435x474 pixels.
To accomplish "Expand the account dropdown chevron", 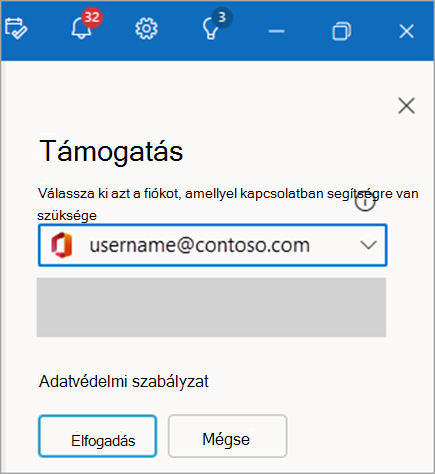I will (x=368, y=246).
